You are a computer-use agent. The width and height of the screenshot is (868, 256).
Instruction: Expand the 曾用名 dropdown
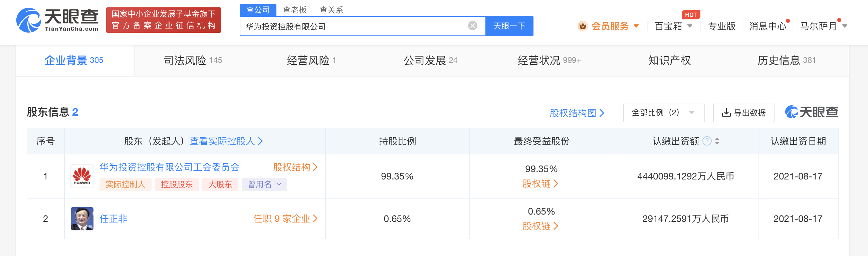point(264,184)
